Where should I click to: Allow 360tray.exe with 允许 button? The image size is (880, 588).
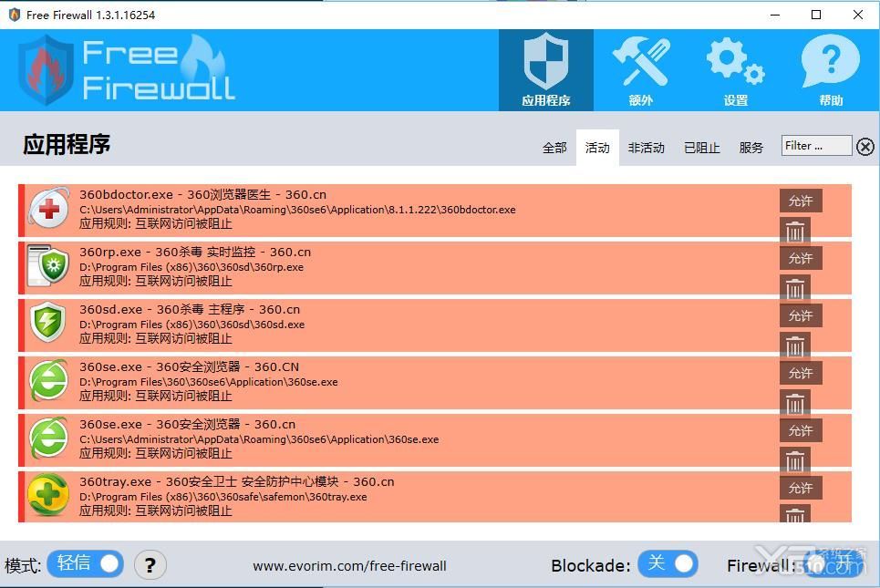[x=801, y=488]
